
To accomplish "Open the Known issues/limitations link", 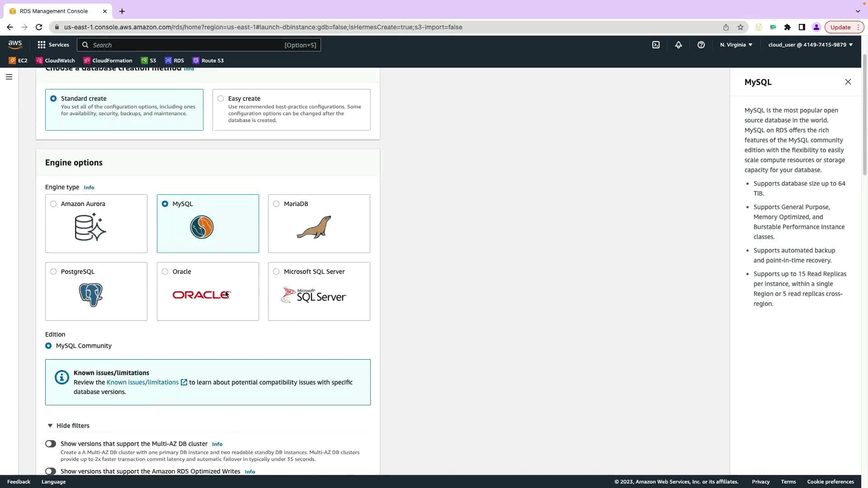I will (x=143, y=382).
